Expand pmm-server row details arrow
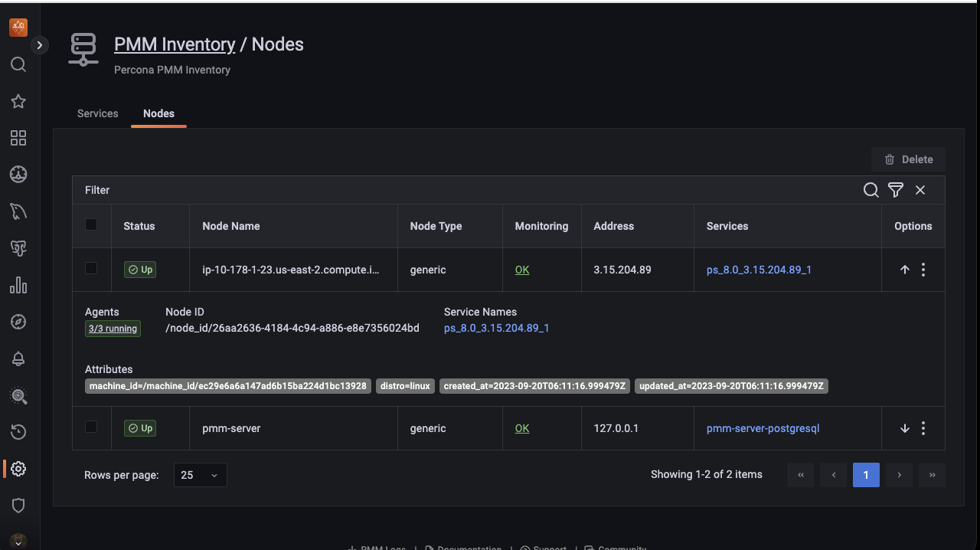 click(904, 428)
